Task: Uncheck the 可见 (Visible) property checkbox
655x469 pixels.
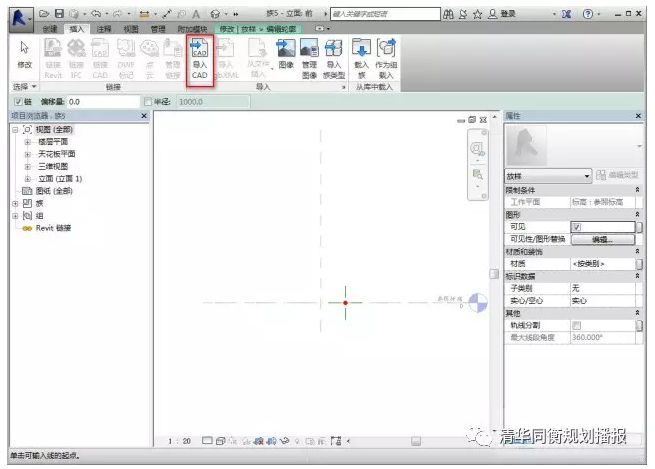Action: click(576, 227)
